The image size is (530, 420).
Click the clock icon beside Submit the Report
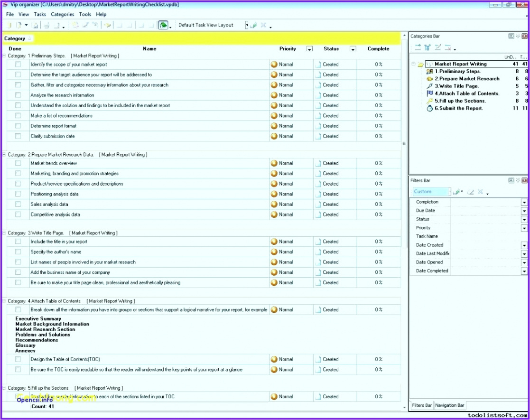tap(429, 108)
